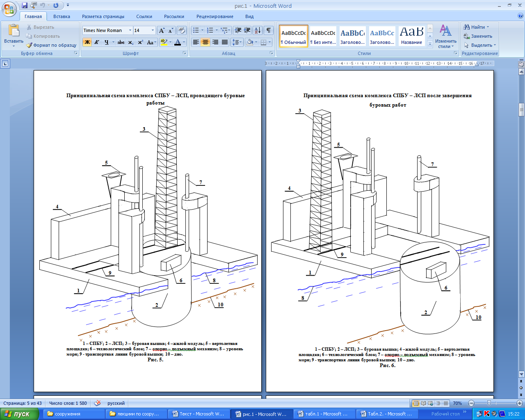Click the Office button
The image size is (525, 420).
coord(9,9)
